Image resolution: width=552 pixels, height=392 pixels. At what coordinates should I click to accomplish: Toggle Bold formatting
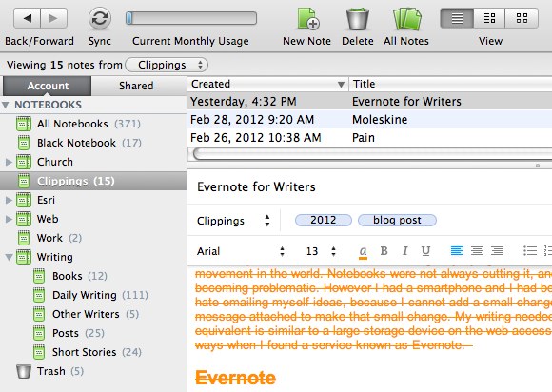pyautogui.click(x=384, y=251)
